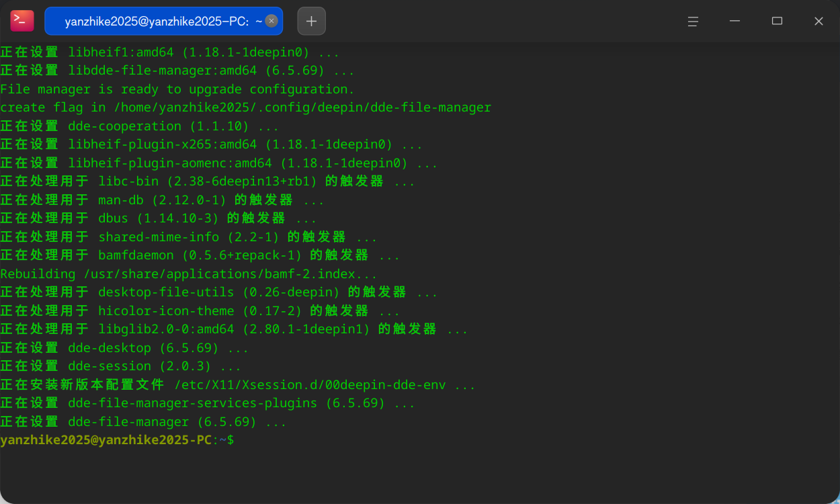
Task: Open the terminal hamburger menu
Action: (693, 21)
